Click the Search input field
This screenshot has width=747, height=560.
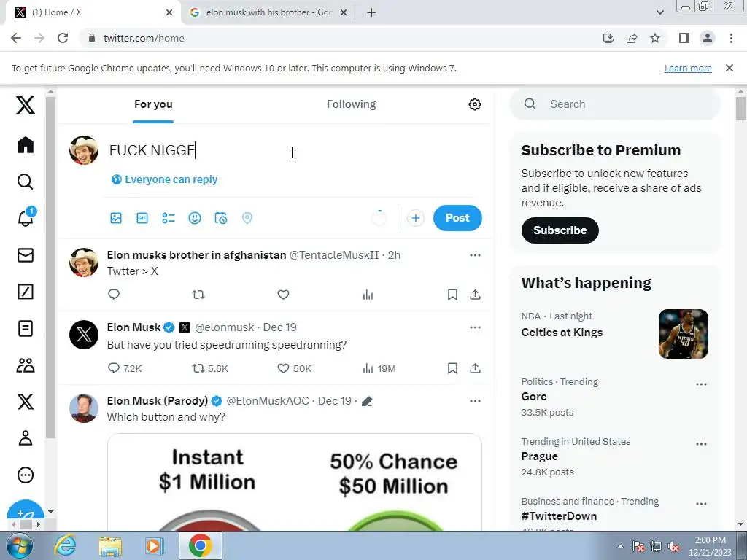tap(615, 104)
